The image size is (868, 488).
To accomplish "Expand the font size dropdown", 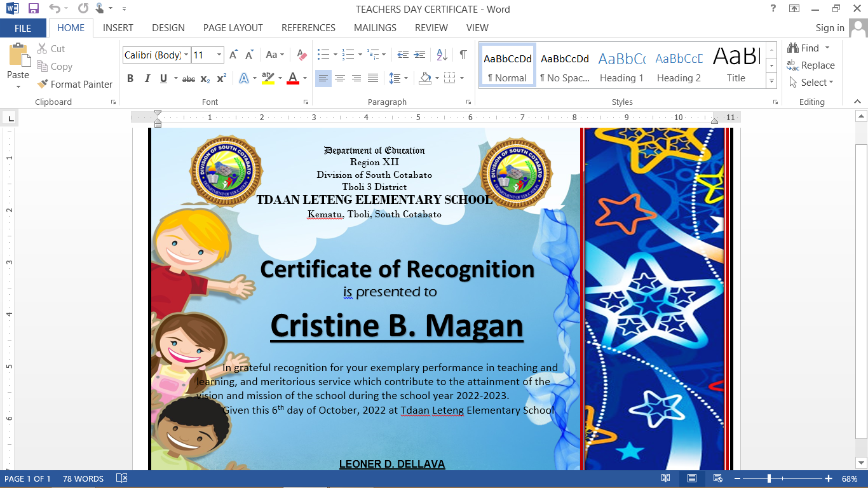I will tap(219, 55).
